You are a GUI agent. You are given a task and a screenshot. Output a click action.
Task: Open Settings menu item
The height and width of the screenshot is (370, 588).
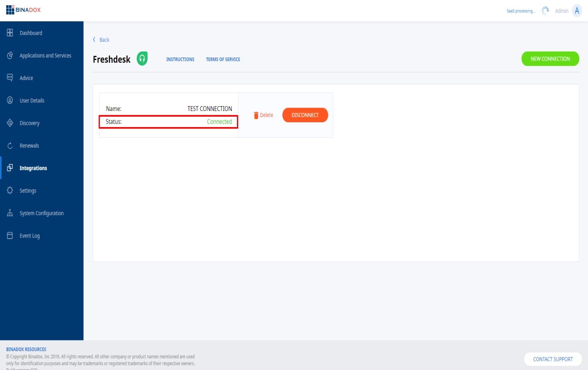pyautogui.click(x=28, y=191)
